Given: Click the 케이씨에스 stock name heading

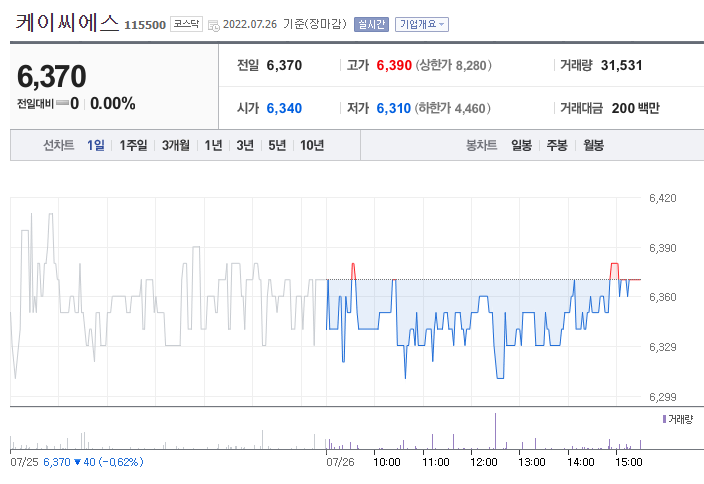Looking at the screenshot, I should pos(67,22).
